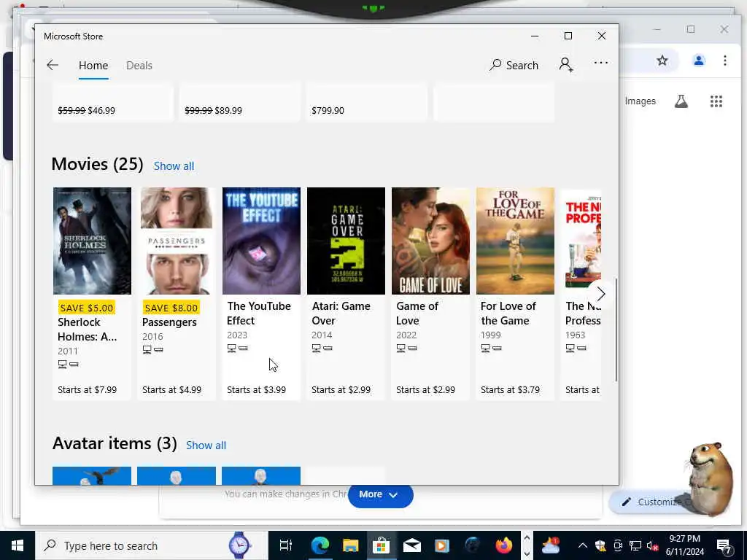Click the Starts at $3.79 price
Screen dimensions: 747x560
(x=510, y=389)
